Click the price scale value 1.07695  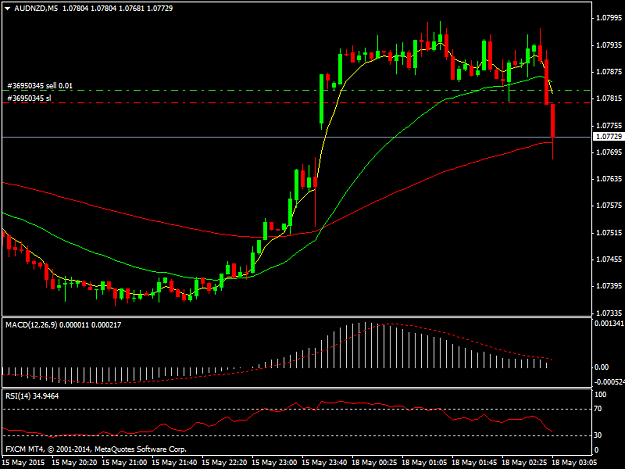click(609, 152)
